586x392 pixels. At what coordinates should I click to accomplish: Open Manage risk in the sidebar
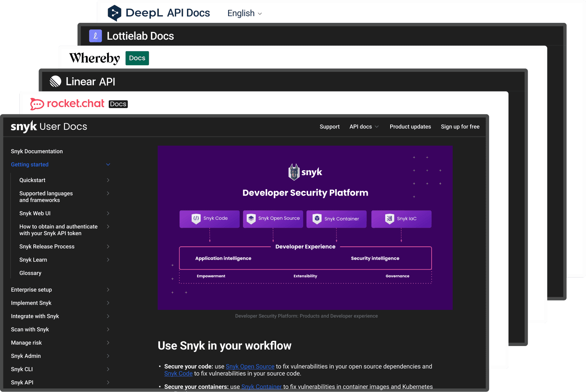tap(26, 343)
